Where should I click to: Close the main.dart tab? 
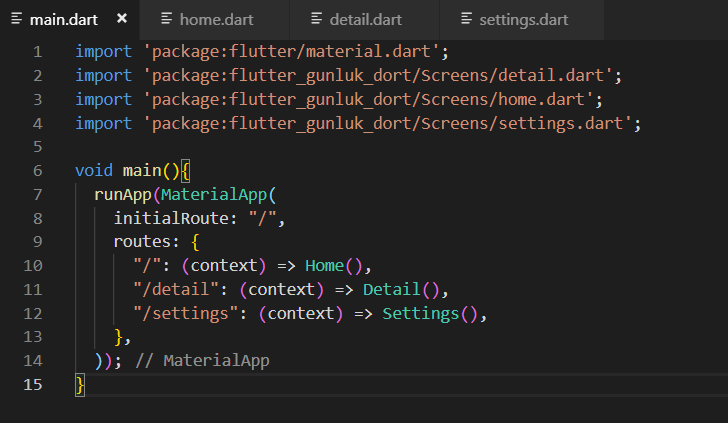[x=122, y=19]
